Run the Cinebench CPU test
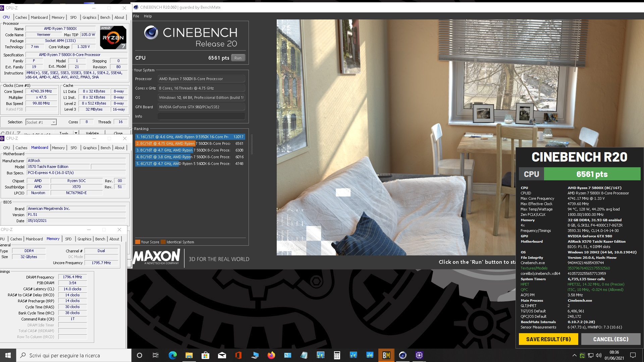 pos(238,58)
